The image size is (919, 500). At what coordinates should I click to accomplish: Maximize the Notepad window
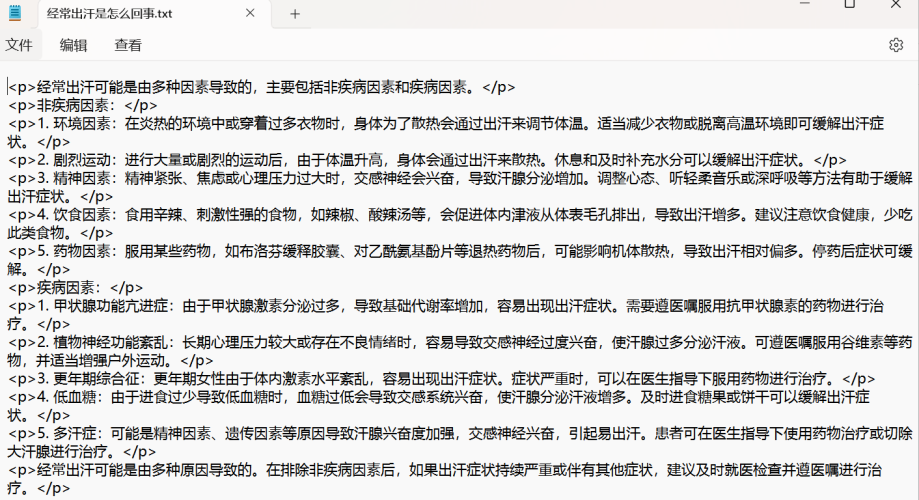click(849, 4)
